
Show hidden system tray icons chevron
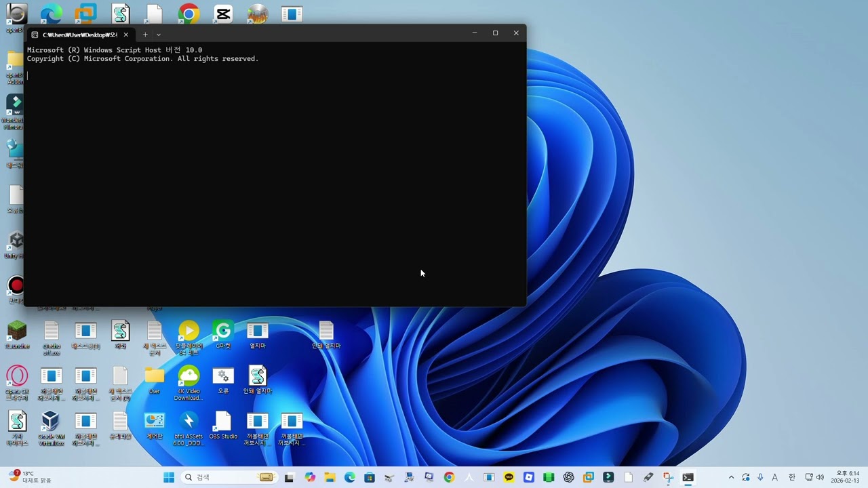click(x=731, y=477)
